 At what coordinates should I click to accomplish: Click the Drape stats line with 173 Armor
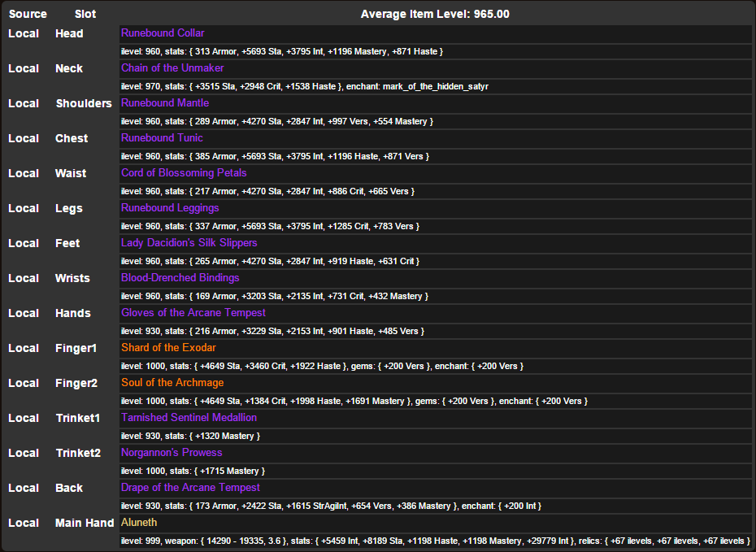(331, 506)
